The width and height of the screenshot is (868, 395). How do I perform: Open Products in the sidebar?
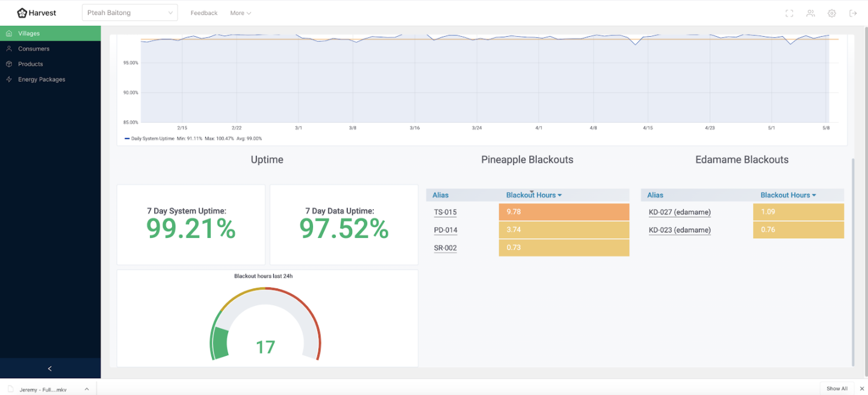[x=30, y=64]
